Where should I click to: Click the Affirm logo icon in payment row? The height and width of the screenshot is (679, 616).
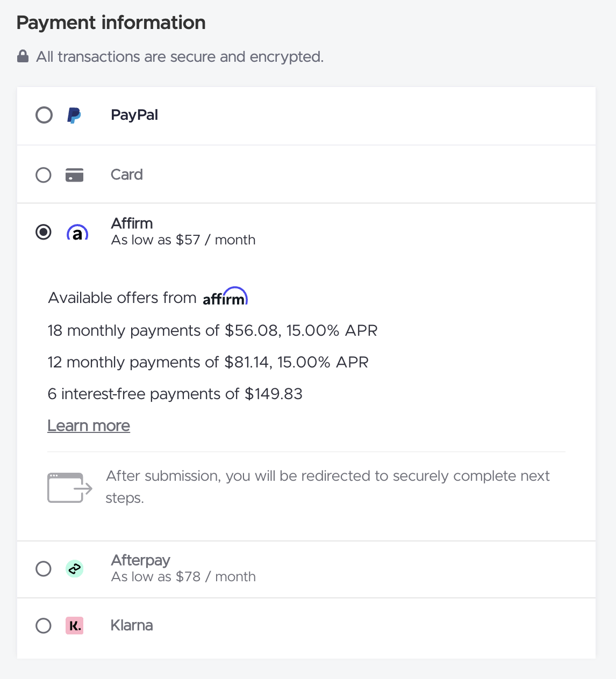coord(77,233)
